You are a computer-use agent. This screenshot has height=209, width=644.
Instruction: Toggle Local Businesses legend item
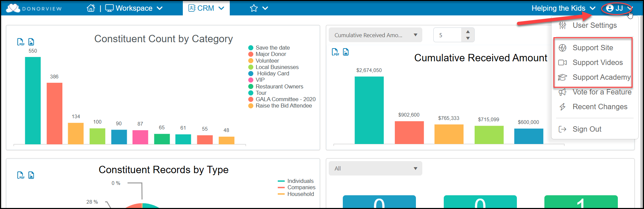pyautogui.click(x=273, y=67)
